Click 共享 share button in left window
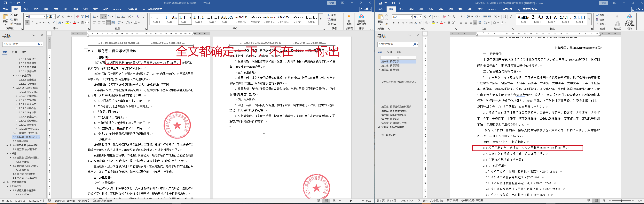Image resolution: width=644 pixels, height=204 pixels. (365, 9)
